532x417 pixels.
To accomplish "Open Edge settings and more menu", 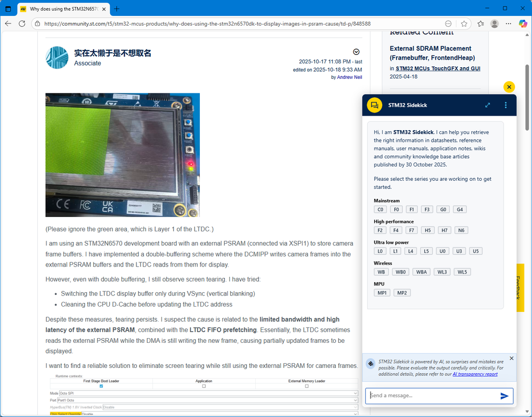I will pos(508,24).
